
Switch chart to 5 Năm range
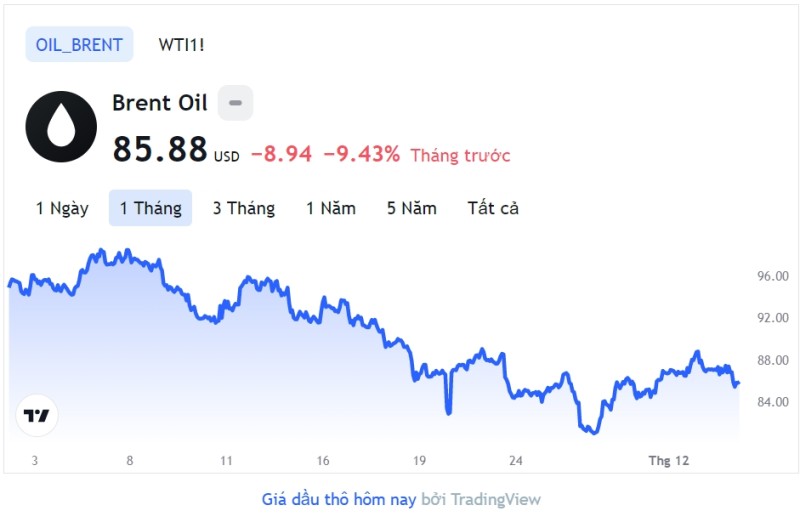click(412, 208)
